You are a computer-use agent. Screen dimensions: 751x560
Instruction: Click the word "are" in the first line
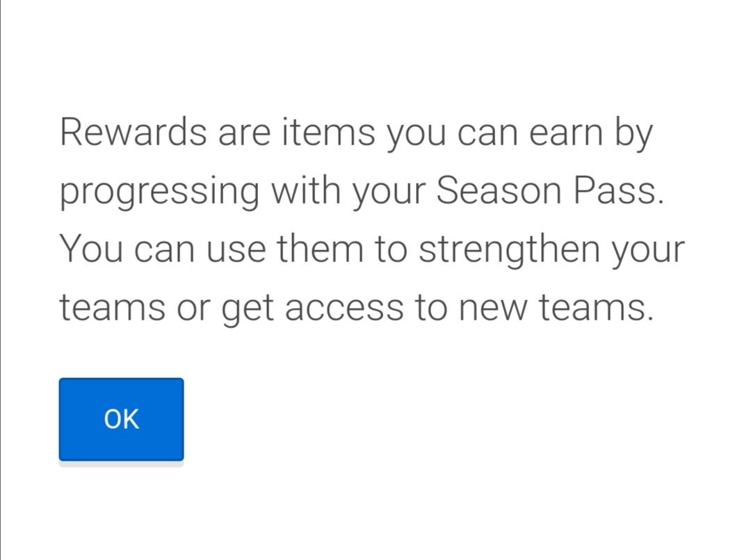coord(244,133)
